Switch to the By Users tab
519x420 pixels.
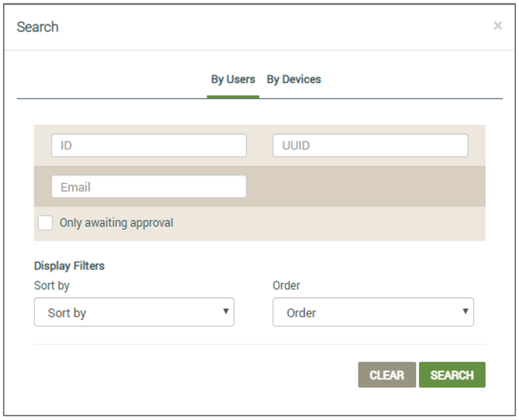pyautogui.click(x=233, y=79)
